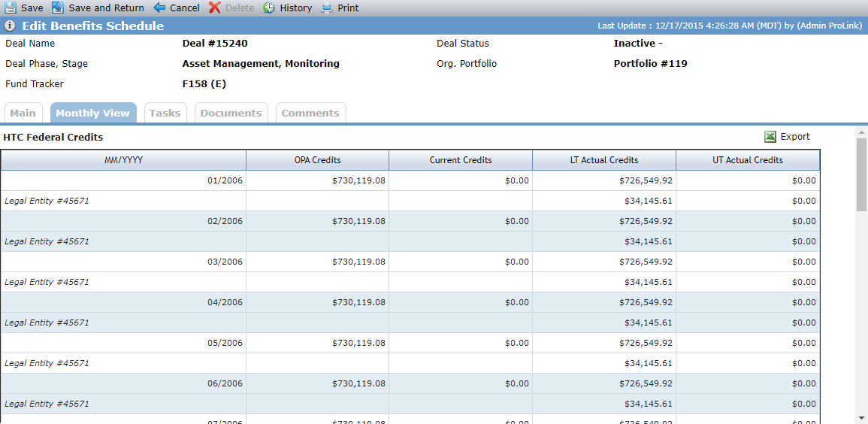The image size is (868, 424).
Task: Click the Save and Return label
Action: pos(106,8)
